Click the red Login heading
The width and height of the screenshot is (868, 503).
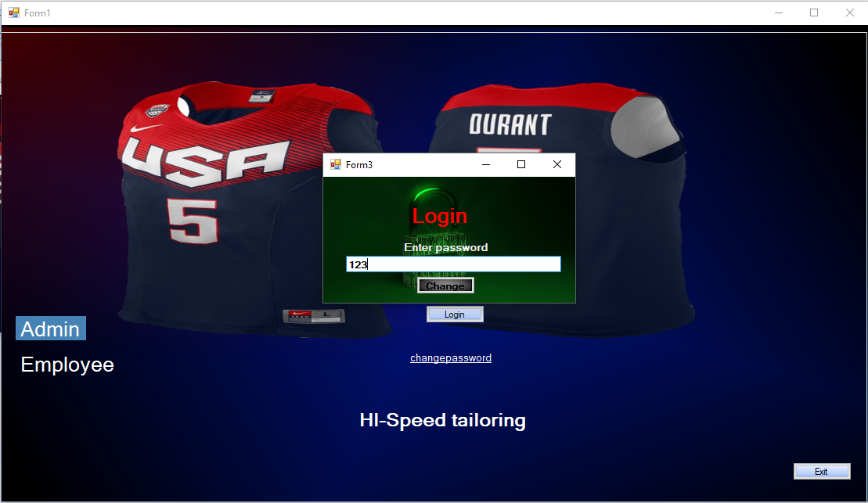point(440,216)
